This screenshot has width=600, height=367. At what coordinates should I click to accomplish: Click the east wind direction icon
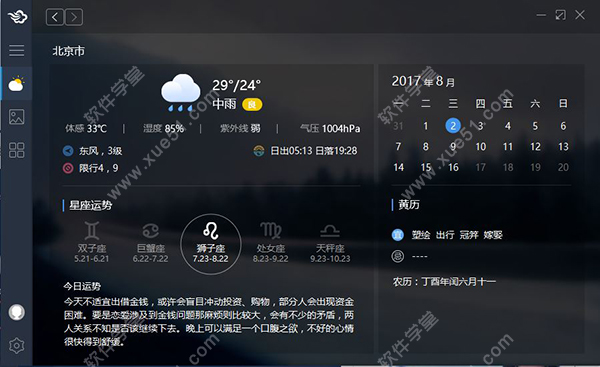68,151
